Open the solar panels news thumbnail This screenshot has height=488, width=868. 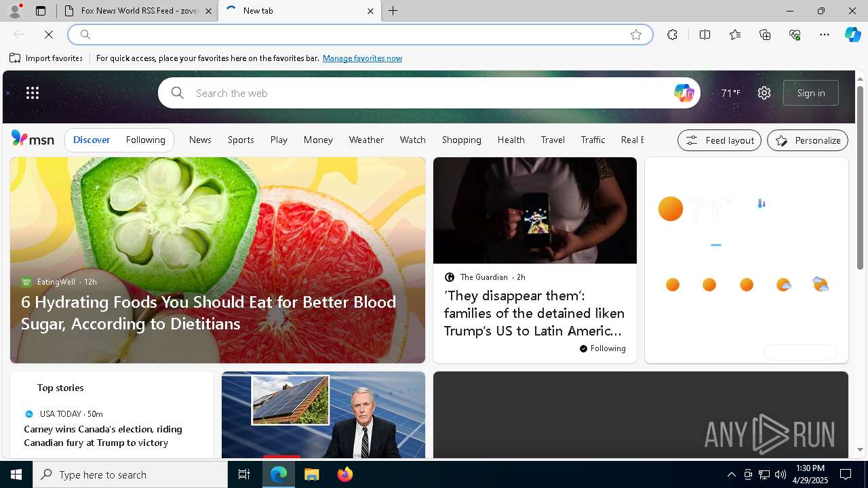(x=323, y=415)
